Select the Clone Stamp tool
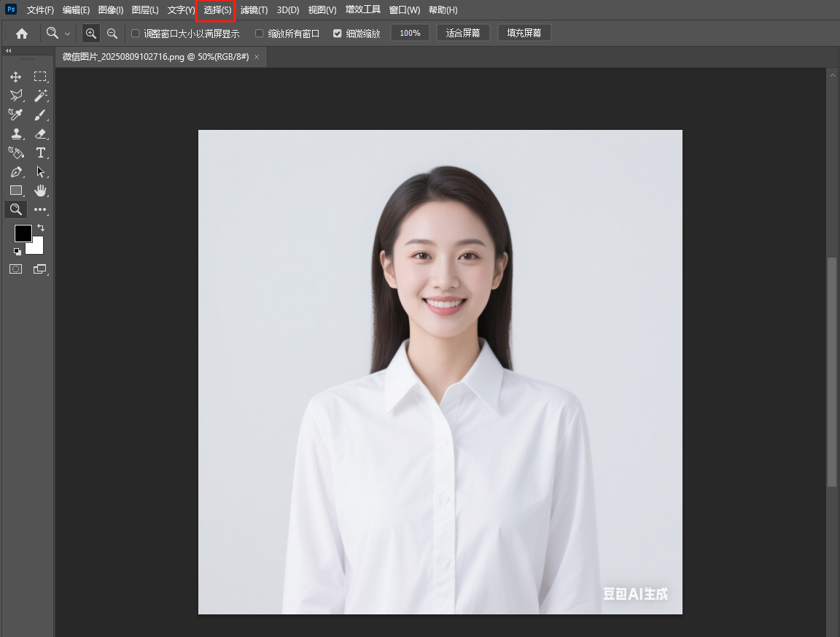 tap(16, 134)
